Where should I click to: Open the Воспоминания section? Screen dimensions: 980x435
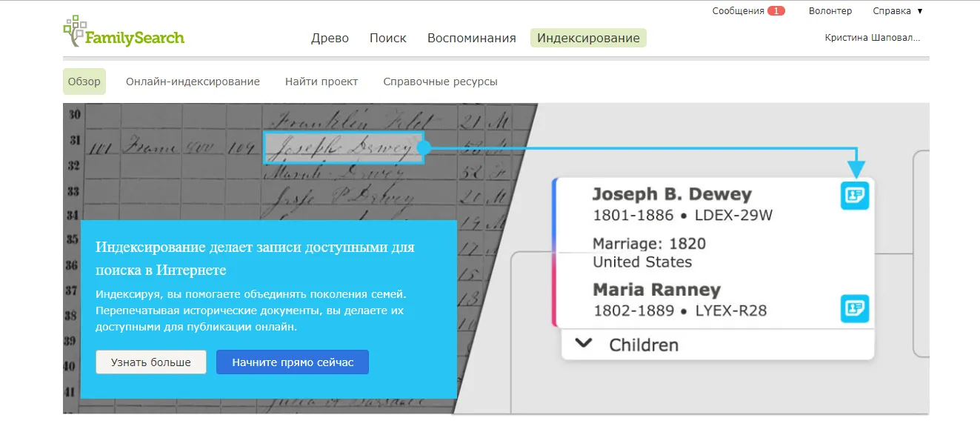coord(471,39)
